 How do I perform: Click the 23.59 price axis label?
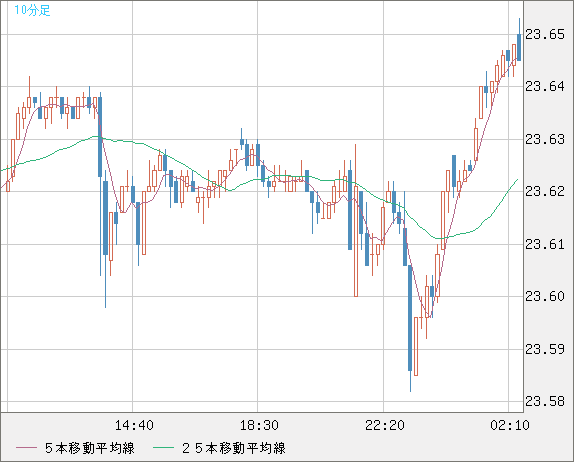[545, 349]
